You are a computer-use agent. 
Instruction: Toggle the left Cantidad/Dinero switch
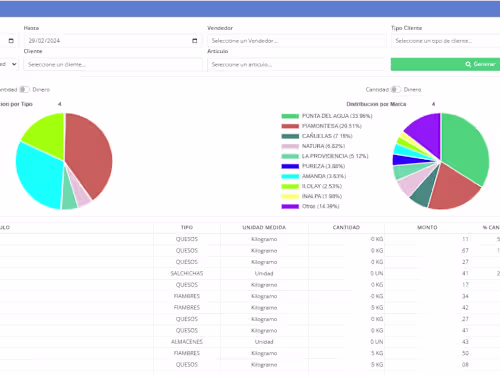point(24,89)
